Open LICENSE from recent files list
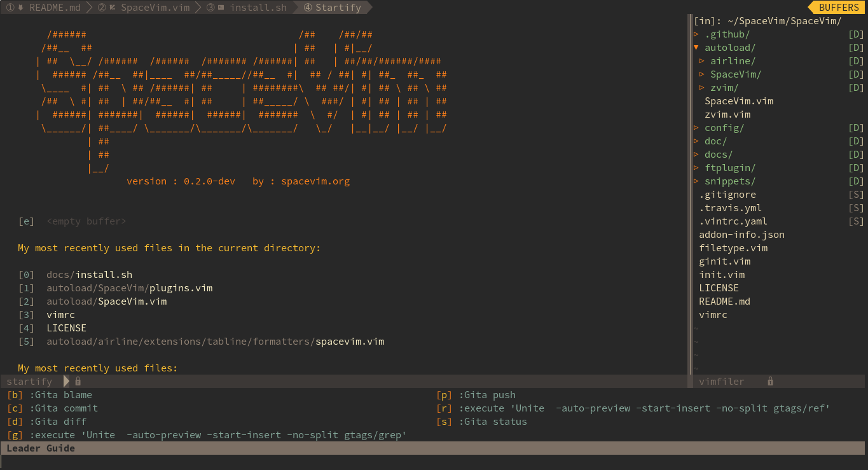This screenshot has height=470, width=868. pyautogui.click(x=66, y=328)
